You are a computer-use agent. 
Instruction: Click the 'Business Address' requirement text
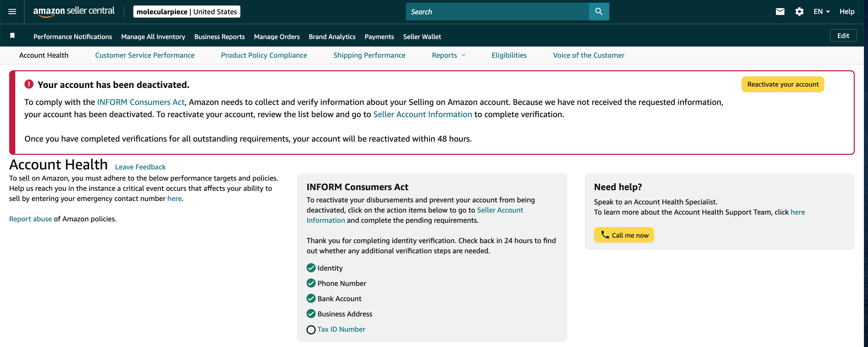click(345, 314)
